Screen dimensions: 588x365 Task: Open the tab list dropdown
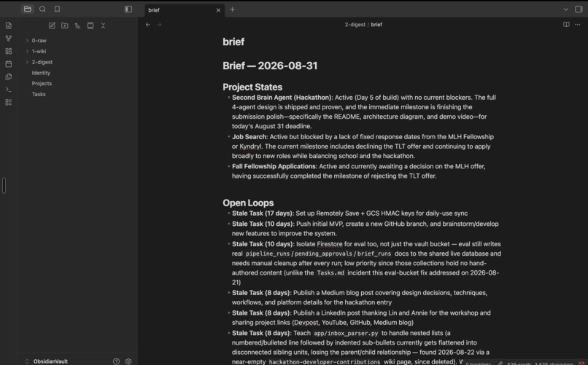[566, 9]
